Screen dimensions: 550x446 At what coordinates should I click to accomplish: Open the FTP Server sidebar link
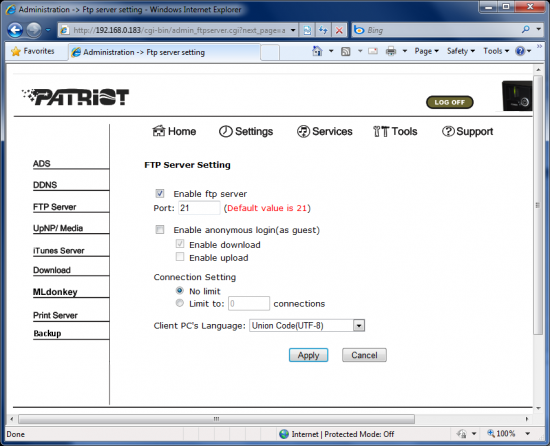tap(54, 207)
